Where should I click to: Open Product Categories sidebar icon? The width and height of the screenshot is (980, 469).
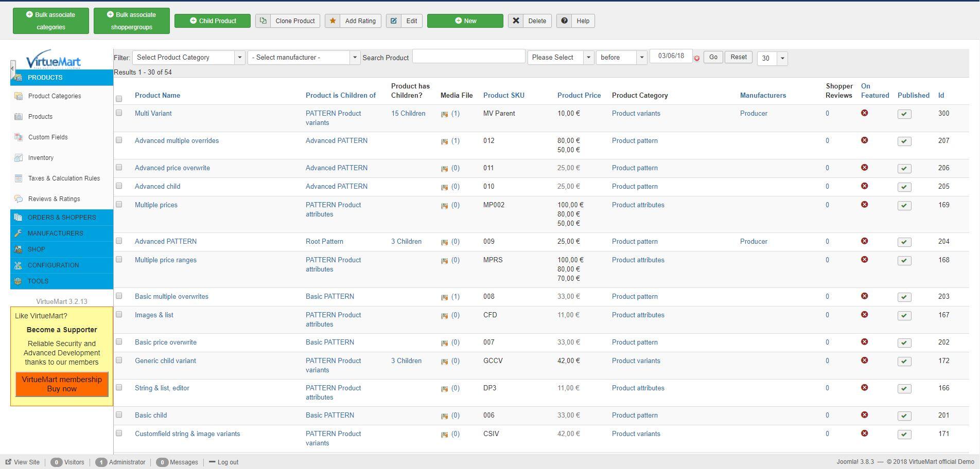point(19,96)
